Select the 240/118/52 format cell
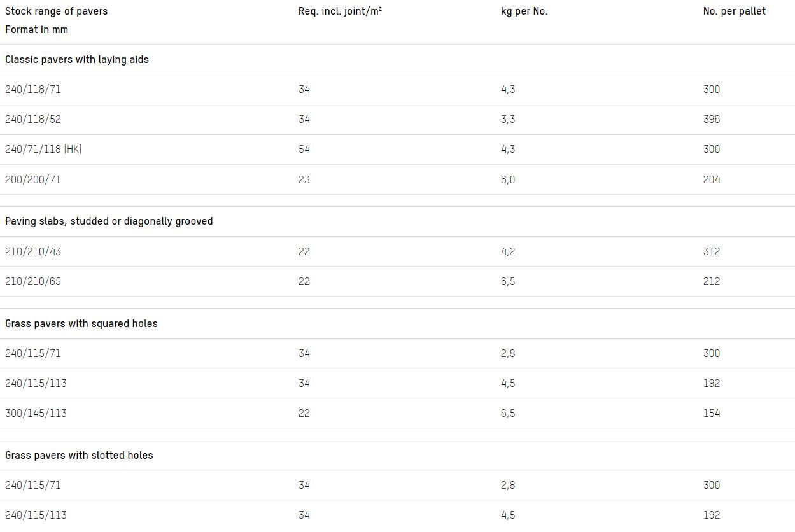 click(33, 119)
